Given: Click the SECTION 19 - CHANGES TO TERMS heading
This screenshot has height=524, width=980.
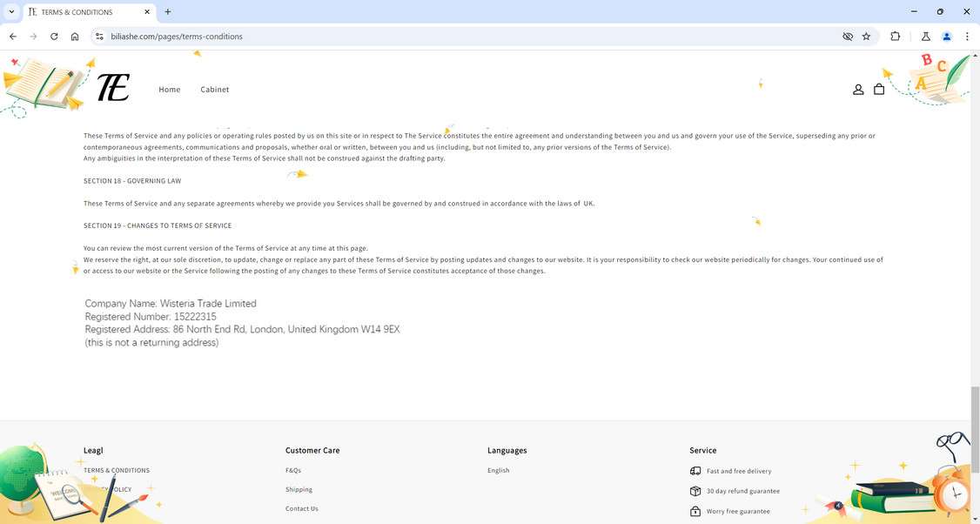Looking at the screenshot, I should click(158, 225).
